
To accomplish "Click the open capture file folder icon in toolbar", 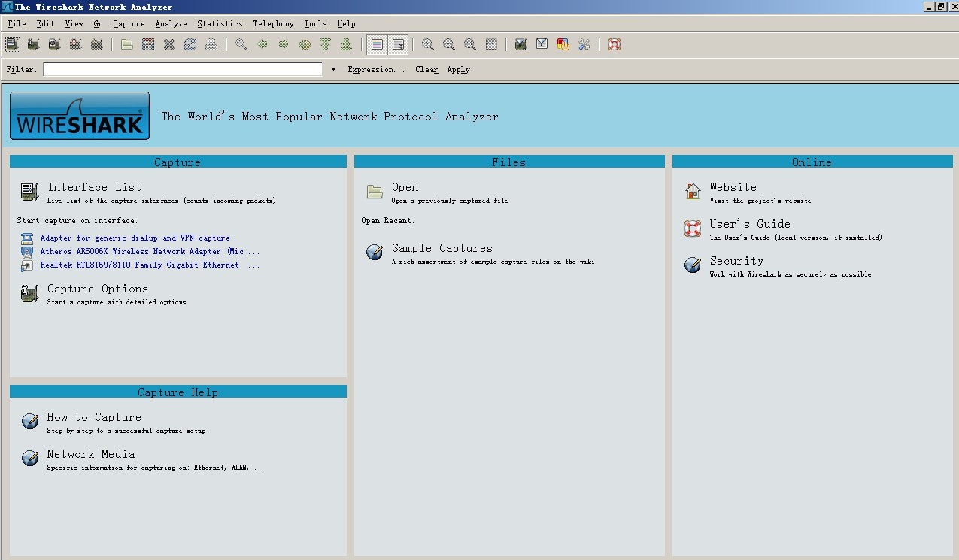I will [127, 44].
